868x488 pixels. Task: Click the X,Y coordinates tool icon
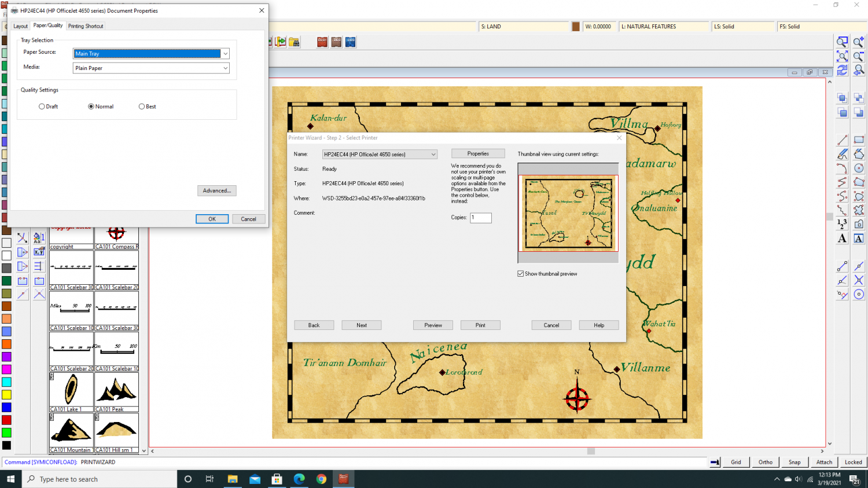39,252
